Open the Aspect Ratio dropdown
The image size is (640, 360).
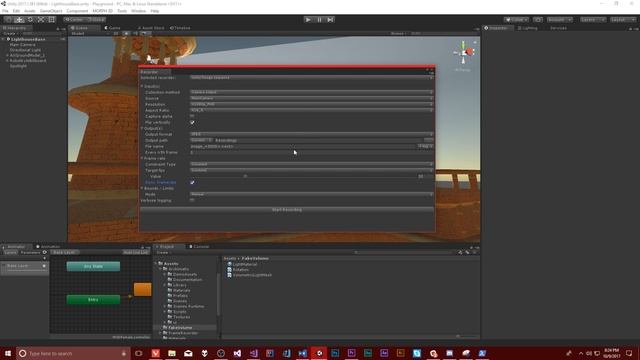point(311,110)
